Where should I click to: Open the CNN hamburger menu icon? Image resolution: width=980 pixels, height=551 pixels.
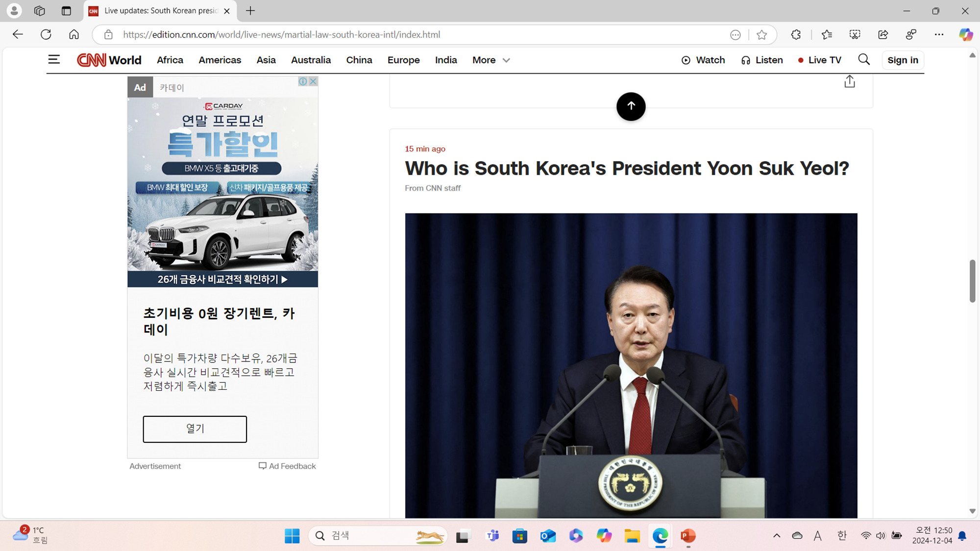[x=54, y=60]
